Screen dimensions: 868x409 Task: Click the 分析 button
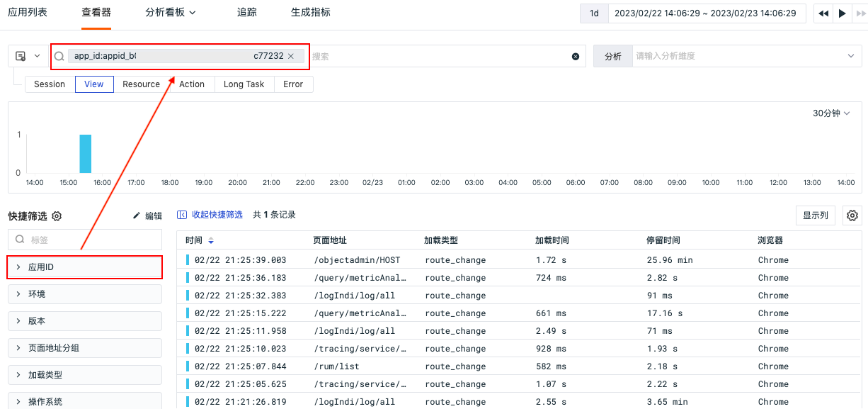[612, 56]
